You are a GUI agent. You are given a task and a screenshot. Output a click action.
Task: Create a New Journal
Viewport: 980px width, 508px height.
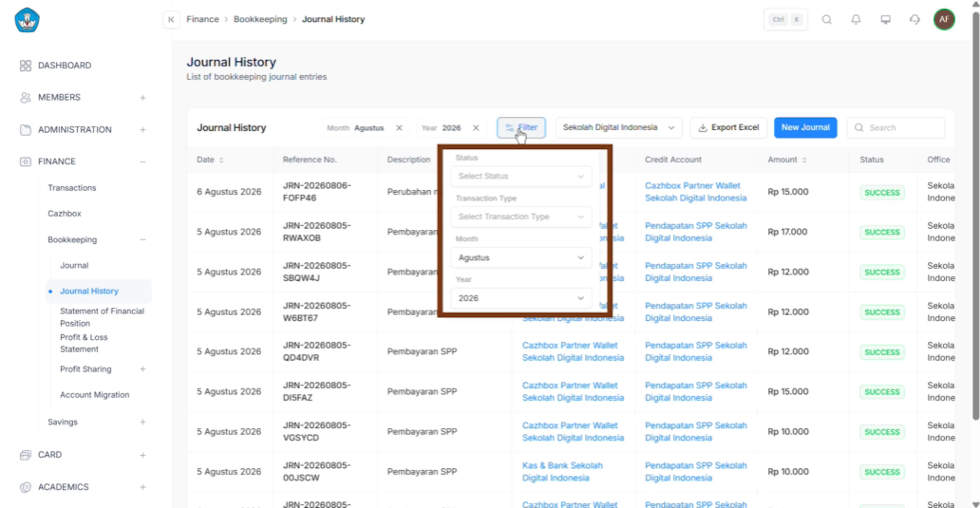(x=805, y=127)
